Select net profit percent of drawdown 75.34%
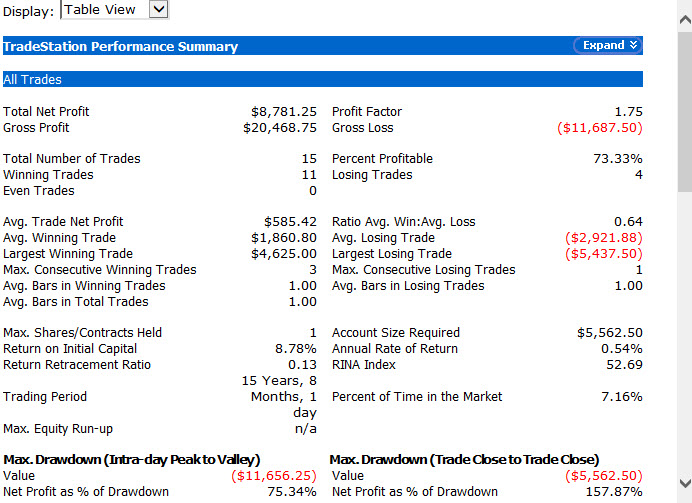This screenshot has height=503, width=692. tap(292, 492)
